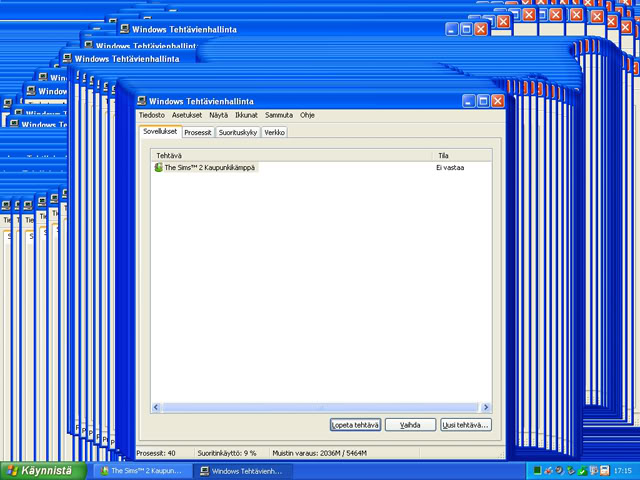Open the Käynnistä start menu
640x480 pixels.
[x=43, y=471]
